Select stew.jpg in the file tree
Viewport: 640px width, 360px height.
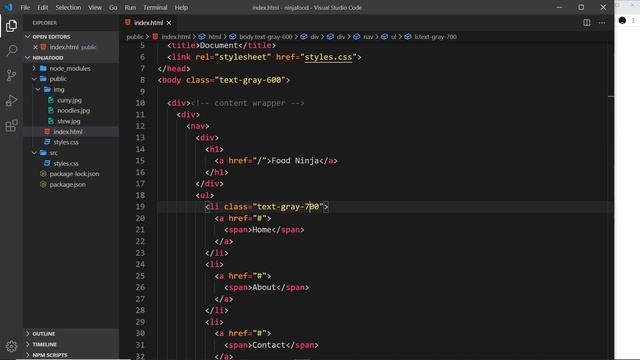pos(68,121)
